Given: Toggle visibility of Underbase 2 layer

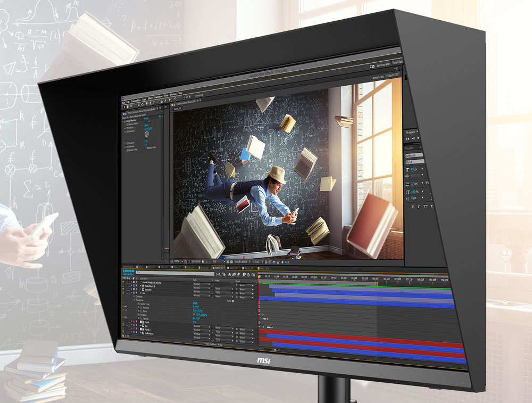Looking at the screenshot, I should point(124,285).
